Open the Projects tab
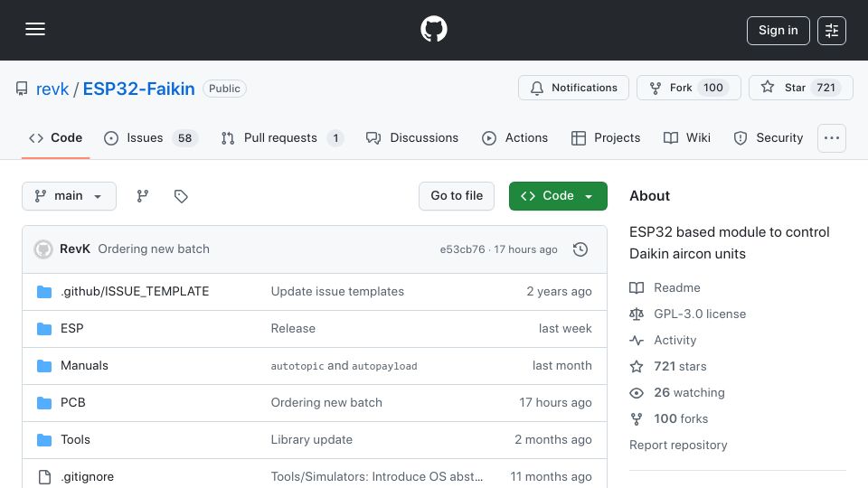Screen dimensions: 868x488 tap(606, 137)
